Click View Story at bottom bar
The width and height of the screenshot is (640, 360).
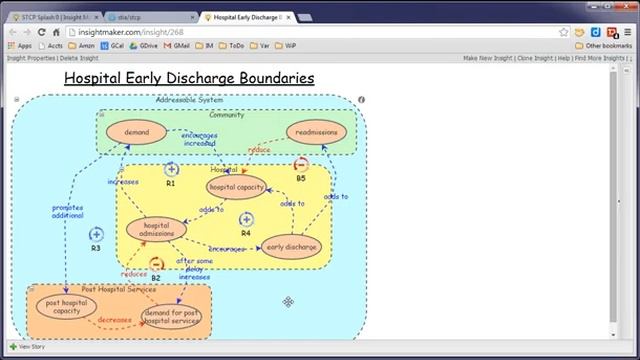32,347
